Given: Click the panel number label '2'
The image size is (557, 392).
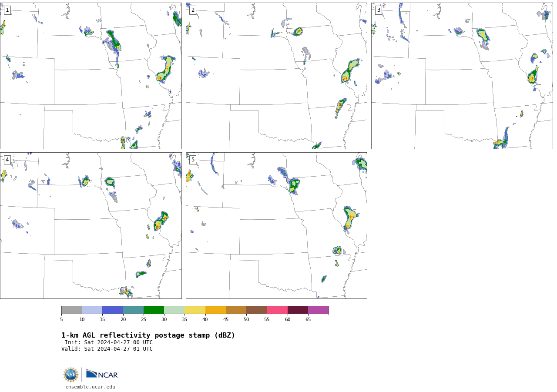Looking at the screenshot, I should tap(193, 10).
